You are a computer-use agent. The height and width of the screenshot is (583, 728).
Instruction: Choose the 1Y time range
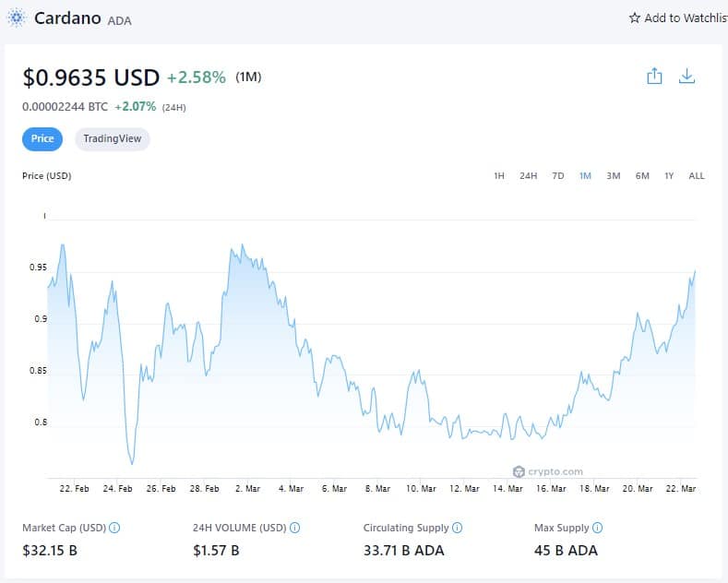click(669, 176)
